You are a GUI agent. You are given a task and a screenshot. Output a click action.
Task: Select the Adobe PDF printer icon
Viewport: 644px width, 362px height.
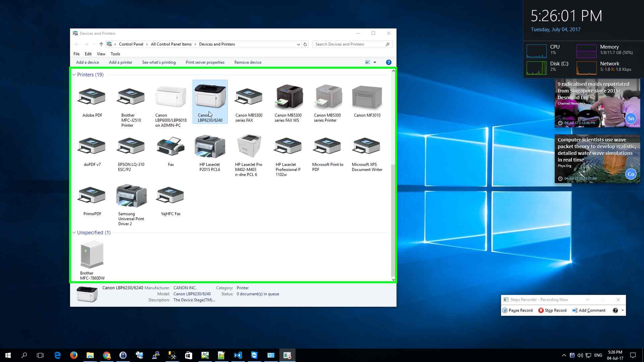tap(92, 98)
